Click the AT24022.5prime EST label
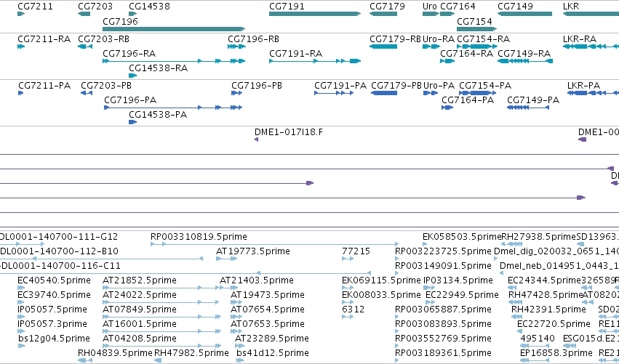This screenshot has height=364, width=619. click(140, 295)
